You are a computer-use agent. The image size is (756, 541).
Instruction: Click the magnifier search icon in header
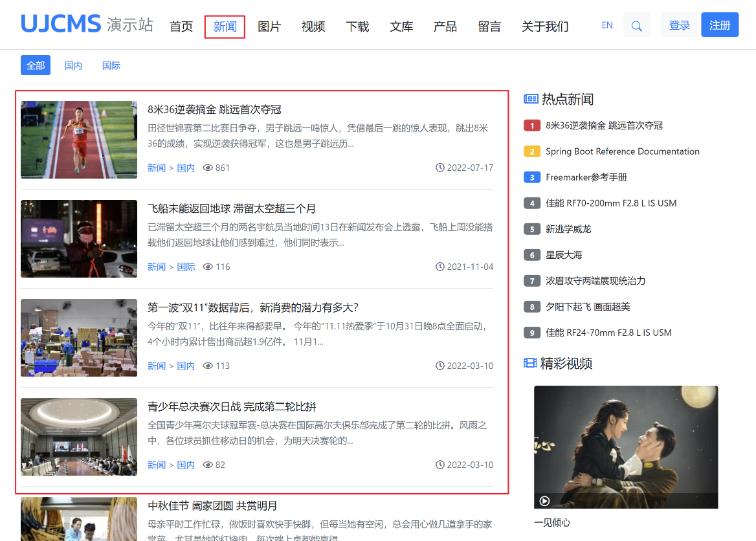click(x=636, y=26)
